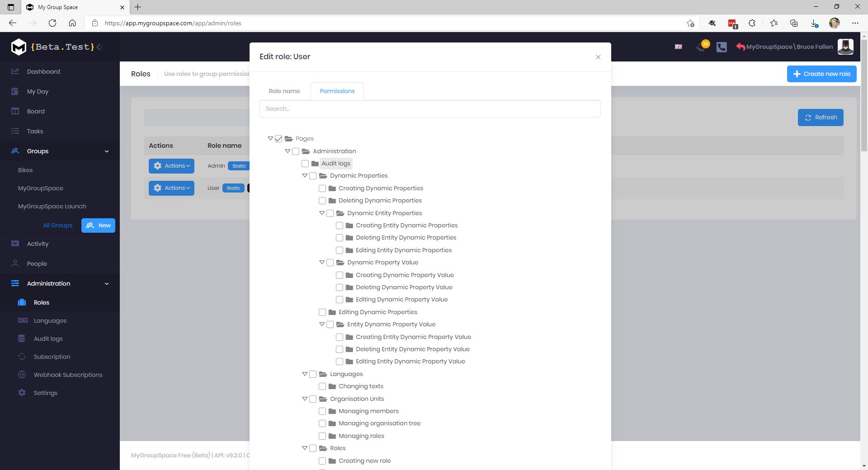Open Dashboard chart icon in sidebar

[15, 71]
